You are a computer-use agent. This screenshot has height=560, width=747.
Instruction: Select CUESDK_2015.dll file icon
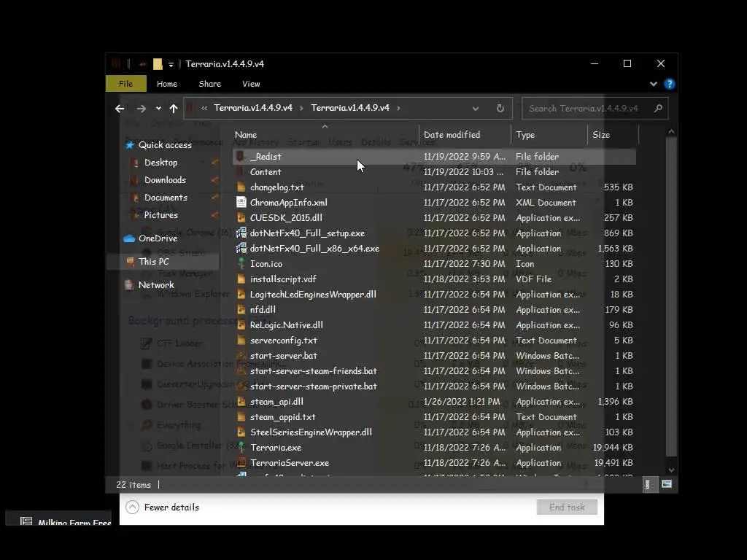[x=241, y=217]
